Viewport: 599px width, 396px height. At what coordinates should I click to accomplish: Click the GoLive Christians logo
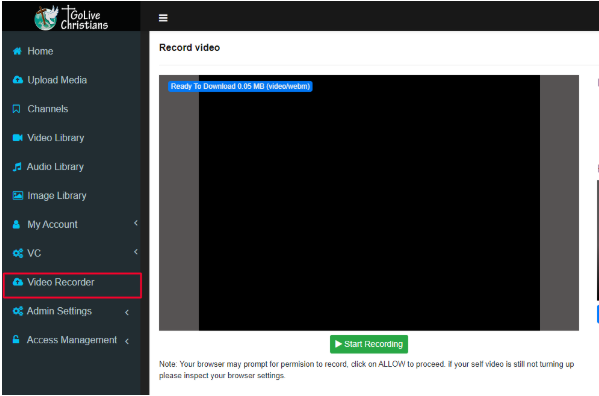71,17
